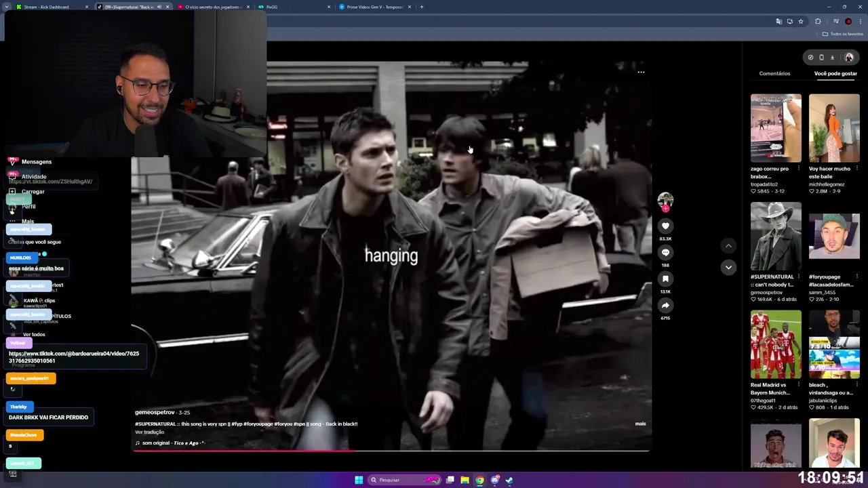The height and width of the screenshot is (488, 868).
Task: Open creator avatar beside the video
Action: 665,200
